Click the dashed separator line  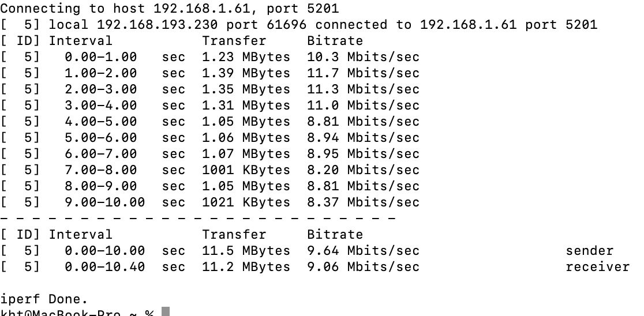tap(197, 219)
